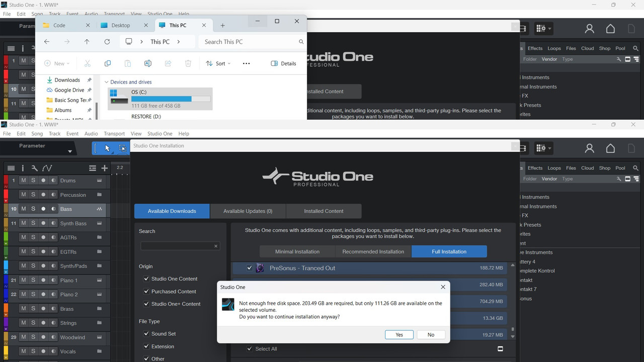Open track height list icon beside Add Track

pos(93,168)
